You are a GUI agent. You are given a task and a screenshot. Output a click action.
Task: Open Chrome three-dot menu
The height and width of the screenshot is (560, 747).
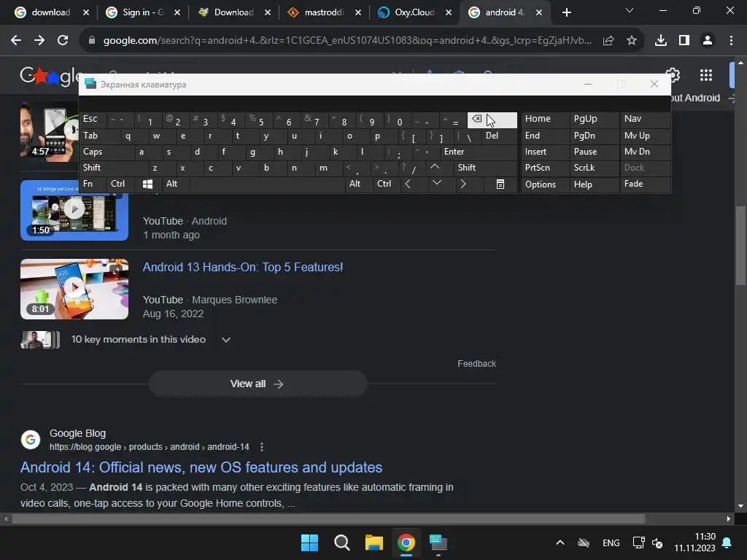731,41
